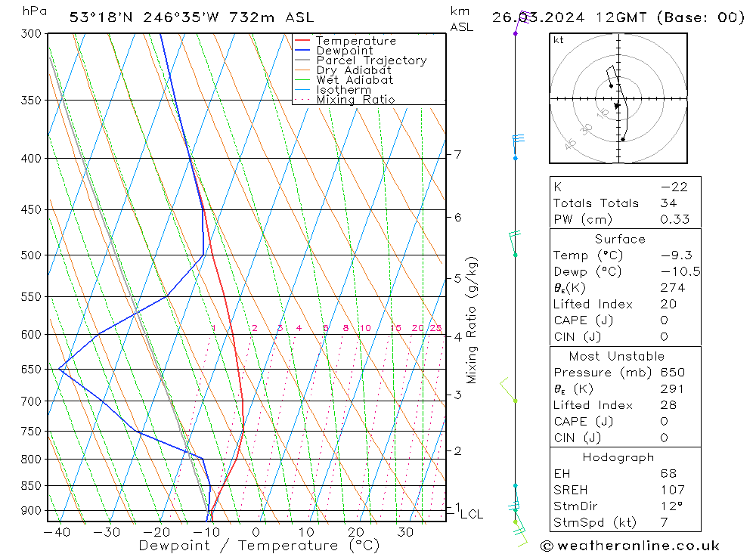Click the Temperature legend entry

356,41
